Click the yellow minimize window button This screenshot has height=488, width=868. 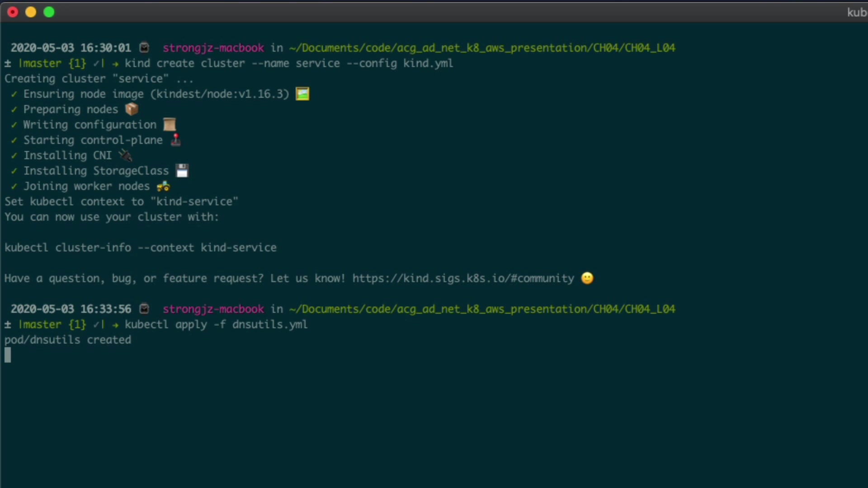(x=31, y=12)
